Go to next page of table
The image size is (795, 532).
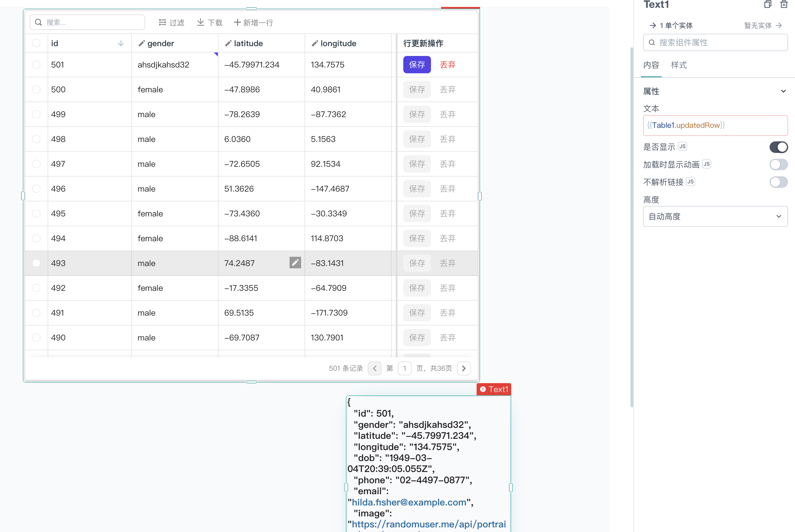coord(464,368)
